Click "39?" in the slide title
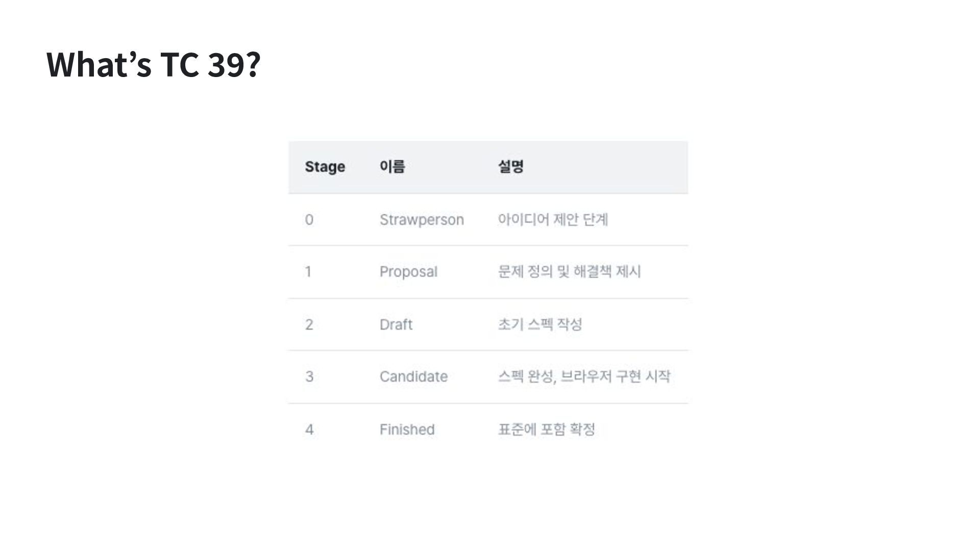Viewport: 980px width, 551px height. tap(234, 65)
